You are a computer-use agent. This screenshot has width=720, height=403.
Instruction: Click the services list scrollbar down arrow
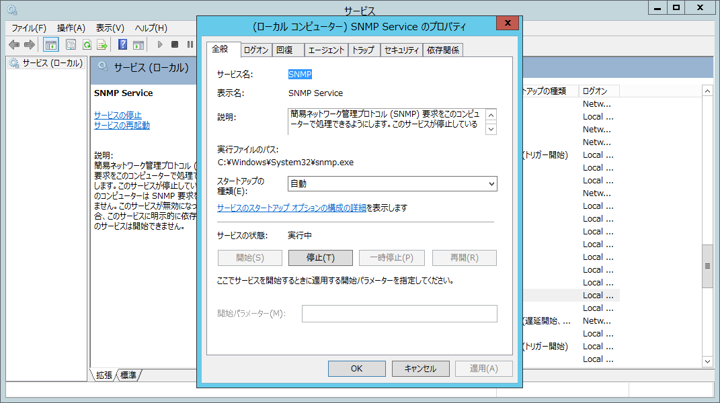tap(707, 361)
